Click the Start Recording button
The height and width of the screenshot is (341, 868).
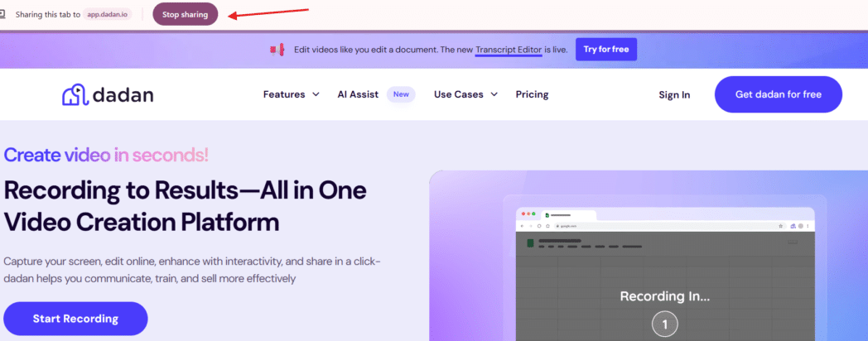(x=75, y=319)
